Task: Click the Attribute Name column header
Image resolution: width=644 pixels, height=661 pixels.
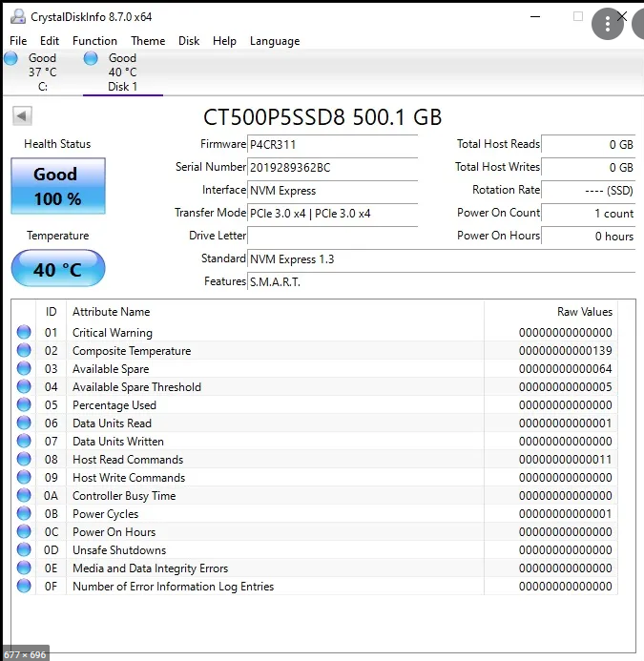Action: tap(275, 312)
